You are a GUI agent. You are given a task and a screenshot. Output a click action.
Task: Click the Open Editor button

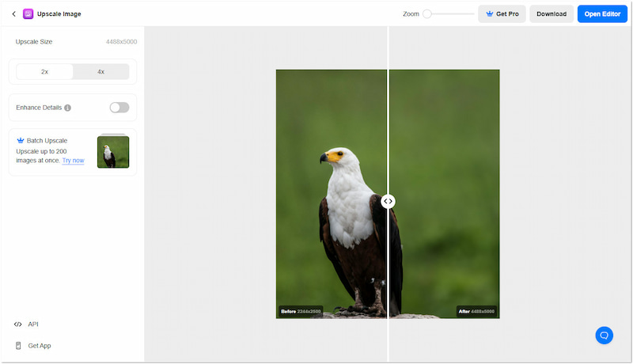tap(602, 14)
